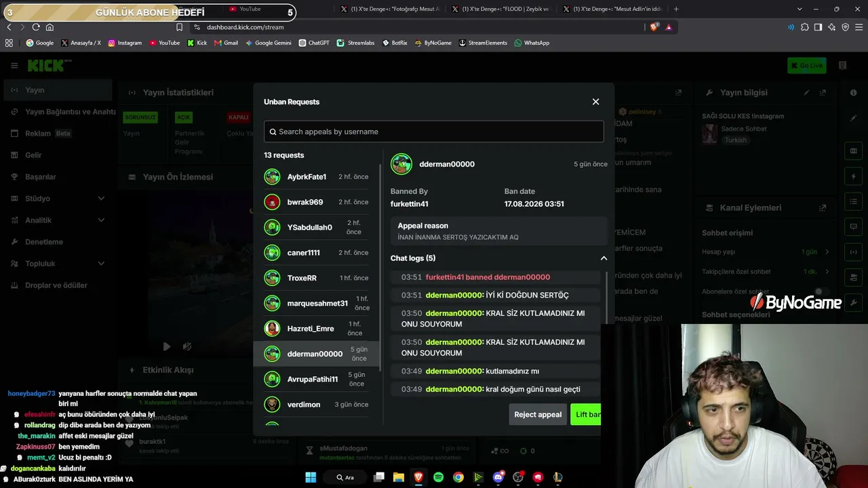Open Spotify from the taskbar
Screen dimensions: 868x488
438,477
